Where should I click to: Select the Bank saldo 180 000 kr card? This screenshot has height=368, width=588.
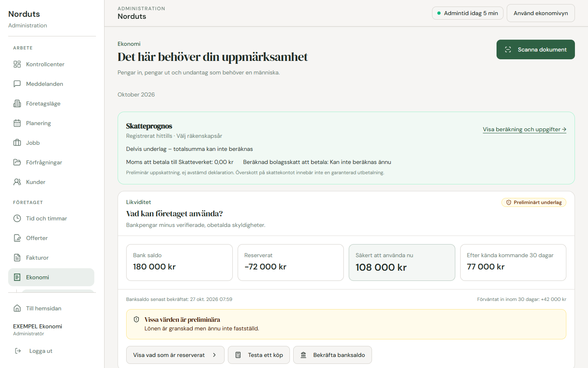pyautogui.click(x=179, y=263)
